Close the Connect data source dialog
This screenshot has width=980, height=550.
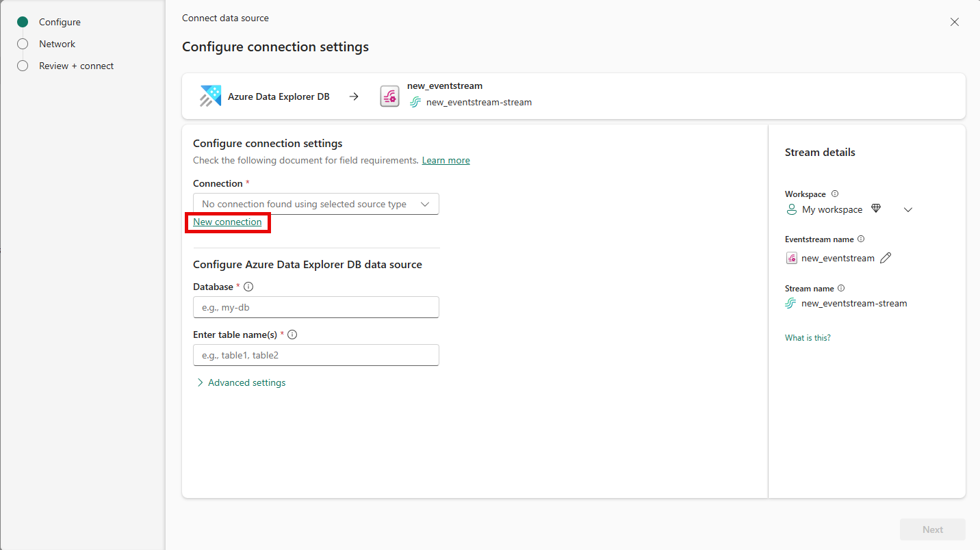click(x=955, y=22)
